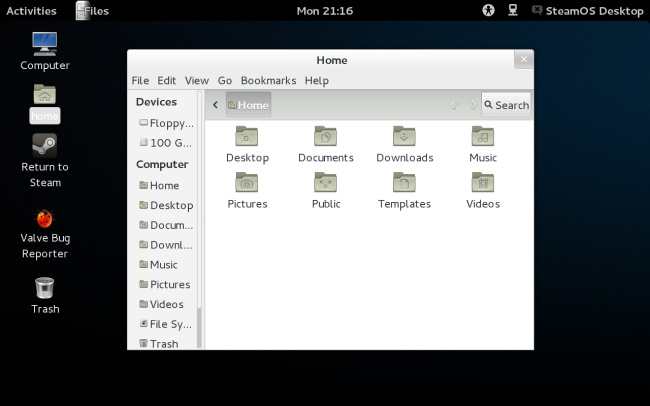Click the back navigation arrow in toolbar
650x406 pixels.
coord(455,105)
